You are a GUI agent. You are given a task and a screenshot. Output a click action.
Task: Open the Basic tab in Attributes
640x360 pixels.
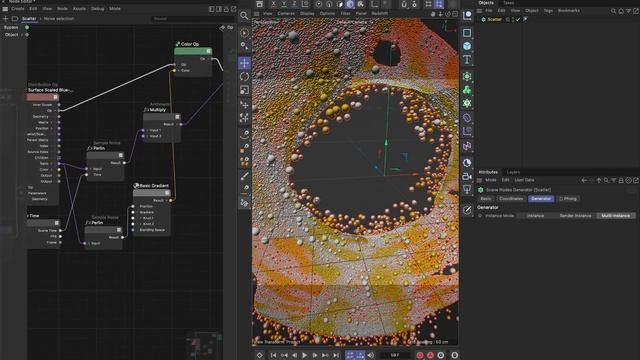click(x=486, y=199)
